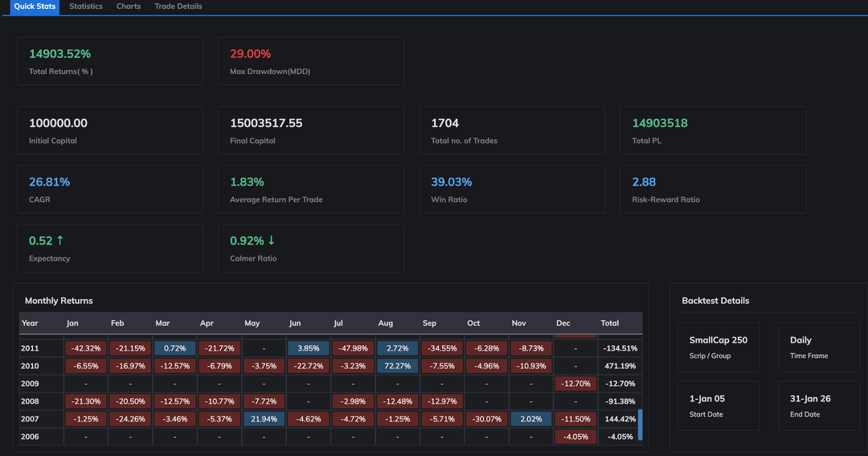868x456 pixels.
Task: Switch to the Statistics tab
Action: point(86,6)
